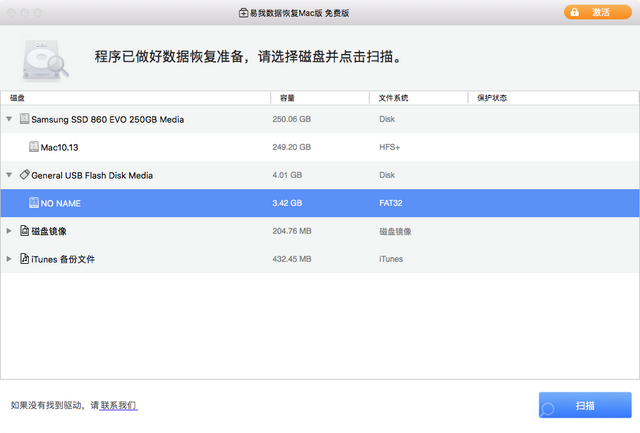The image size is (640, 433).
Task: Select General USB Flash Disk Media row
Action: [x=320, y=175]
